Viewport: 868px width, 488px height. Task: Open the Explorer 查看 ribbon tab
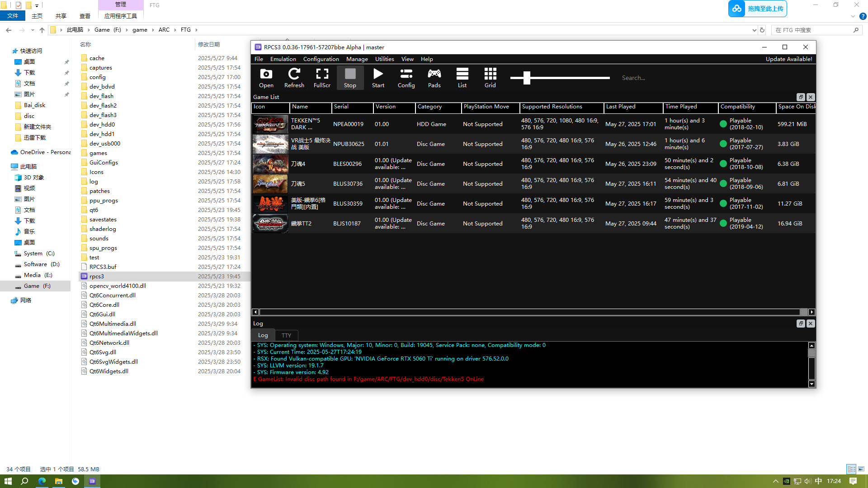(85, 16)
